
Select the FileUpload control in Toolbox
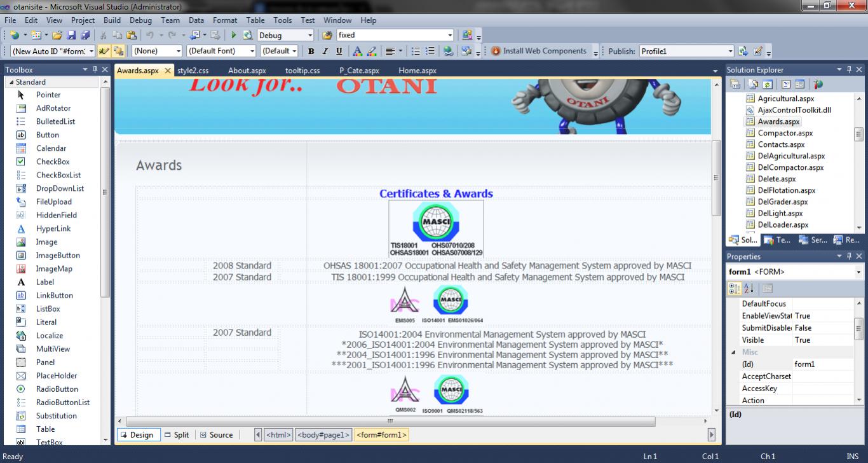pos(53,202)
